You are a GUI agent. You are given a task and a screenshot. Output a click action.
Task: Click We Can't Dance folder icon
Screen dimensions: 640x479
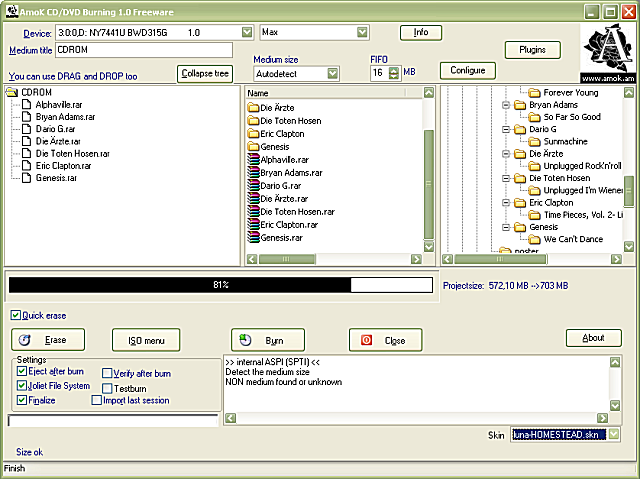(x=534, y=239)
